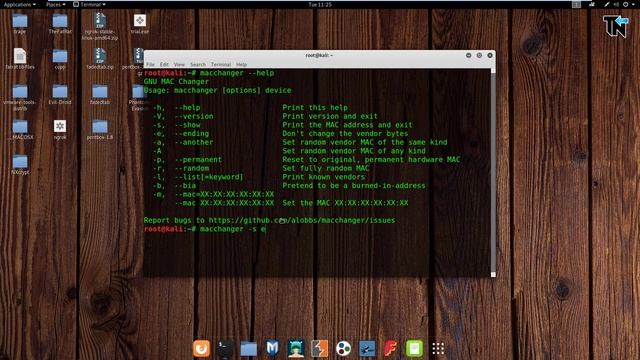Click the 'Usage: macchanger [options] device' line
The height and width of the screenshot is (360, 640).
click(218, 90)
